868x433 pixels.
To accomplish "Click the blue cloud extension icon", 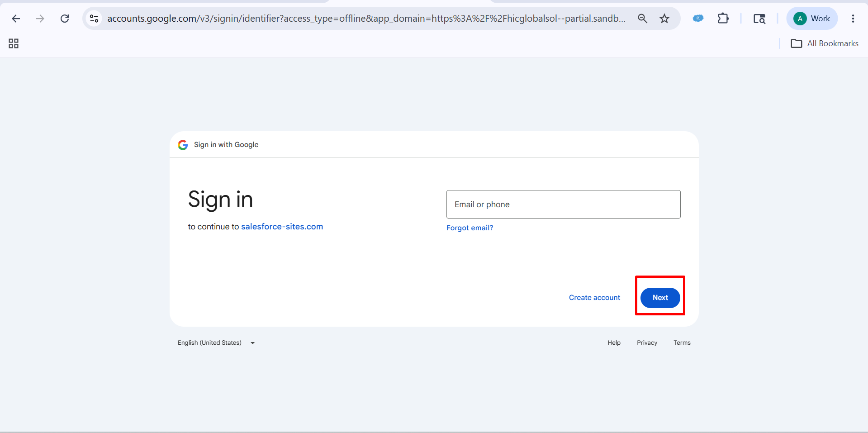I will [698, 19].
